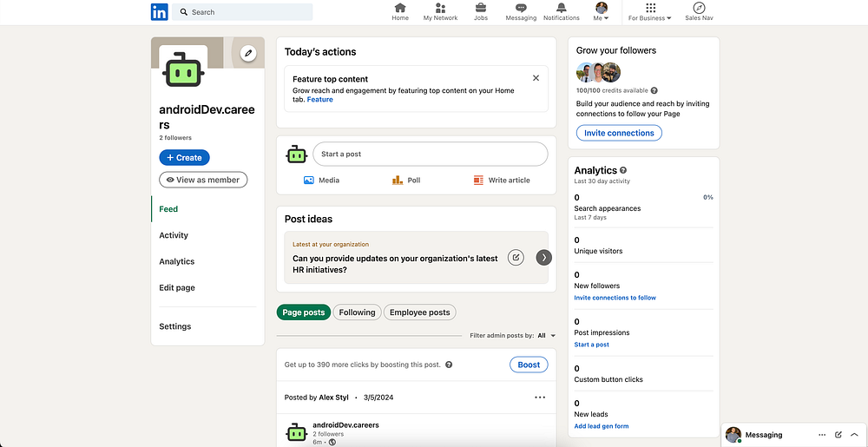Click profile avatar in Messaging overlay
The image size is (868, 447).
click(733, 435)
